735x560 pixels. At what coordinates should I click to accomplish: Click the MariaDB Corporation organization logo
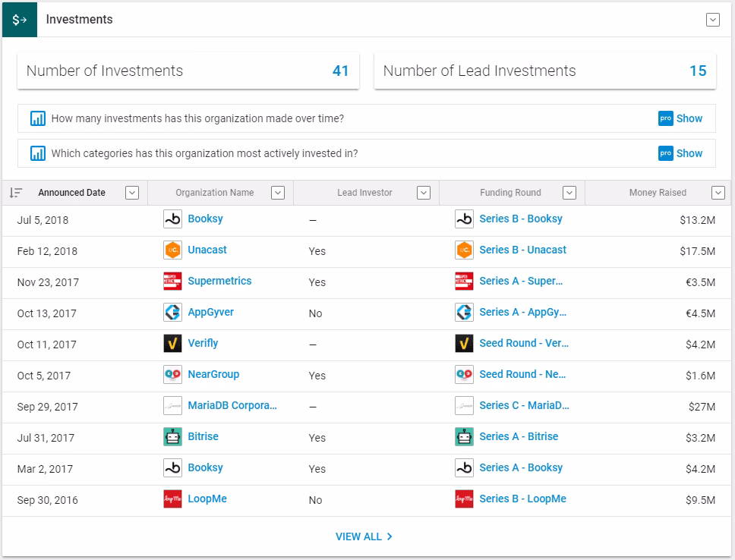(x=172, y=406)
